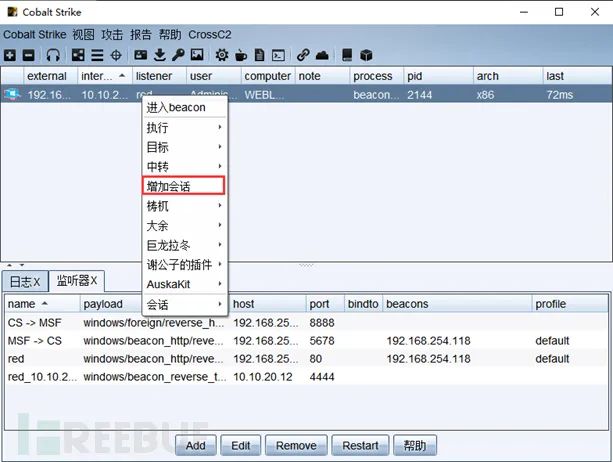The width and height of the screenshot is (613, 462).
Task: Open the 攻击 menu
Action: [x=112, y=35]
